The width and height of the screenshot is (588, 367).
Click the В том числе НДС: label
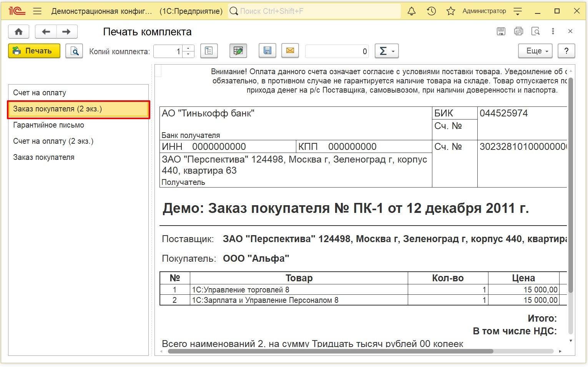pyautogui.click(x=515, y=331)
